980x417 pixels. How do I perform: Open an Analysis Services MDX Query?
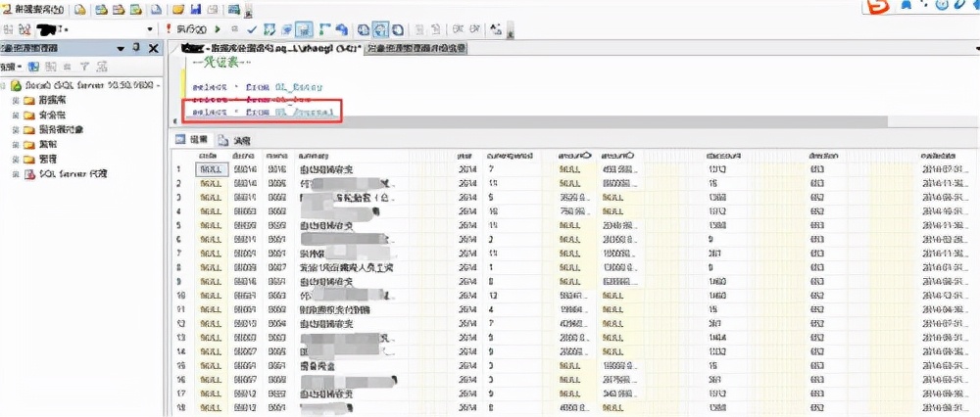(100, 10)
